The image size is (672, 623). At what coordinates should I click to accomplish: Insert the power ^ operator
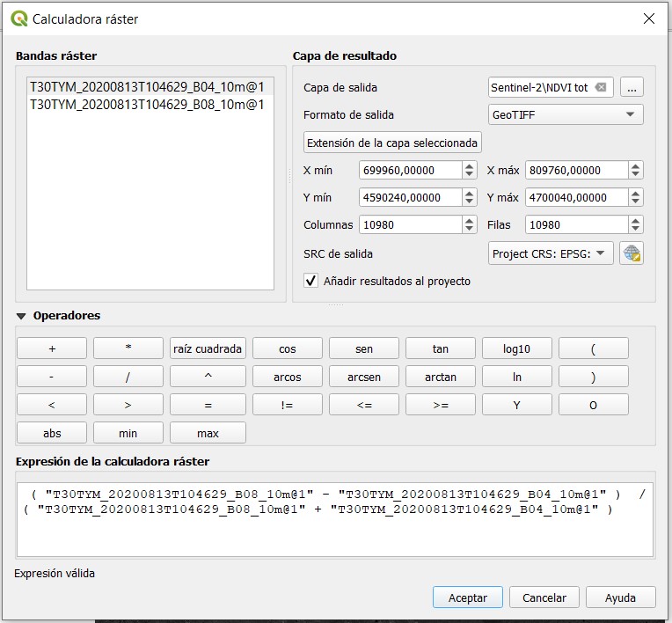coord(208,377)
